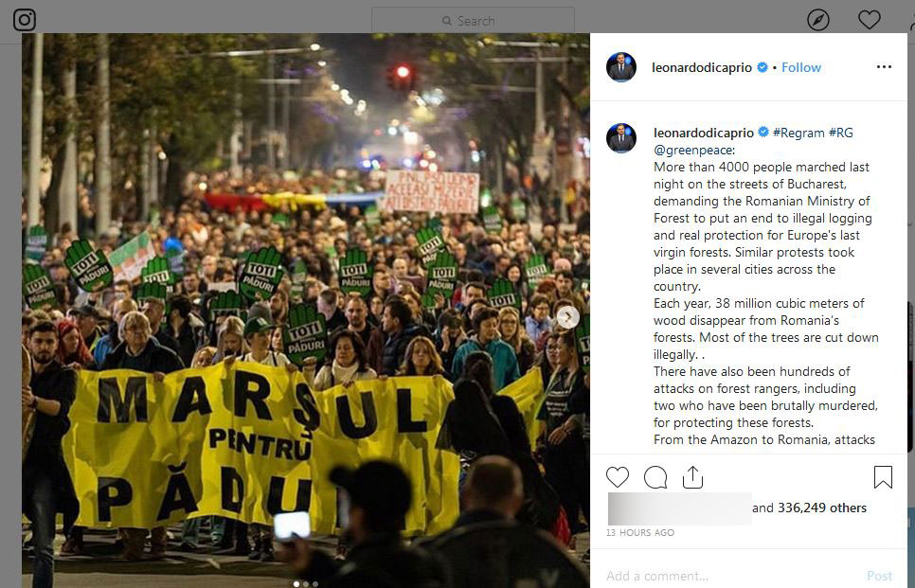Click the Post comment button
The image size is (915, 588).
pos(879,576)
